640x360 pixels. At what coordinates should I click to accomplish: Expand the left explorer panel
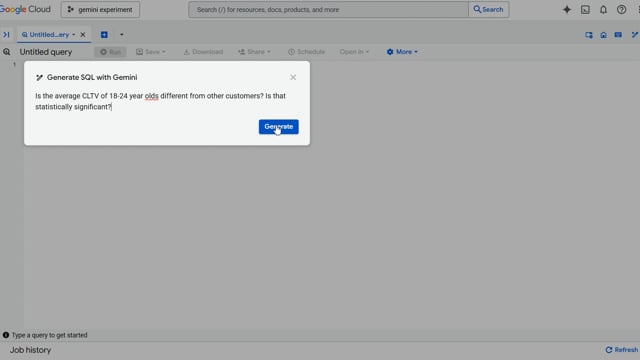pos(6,35)
